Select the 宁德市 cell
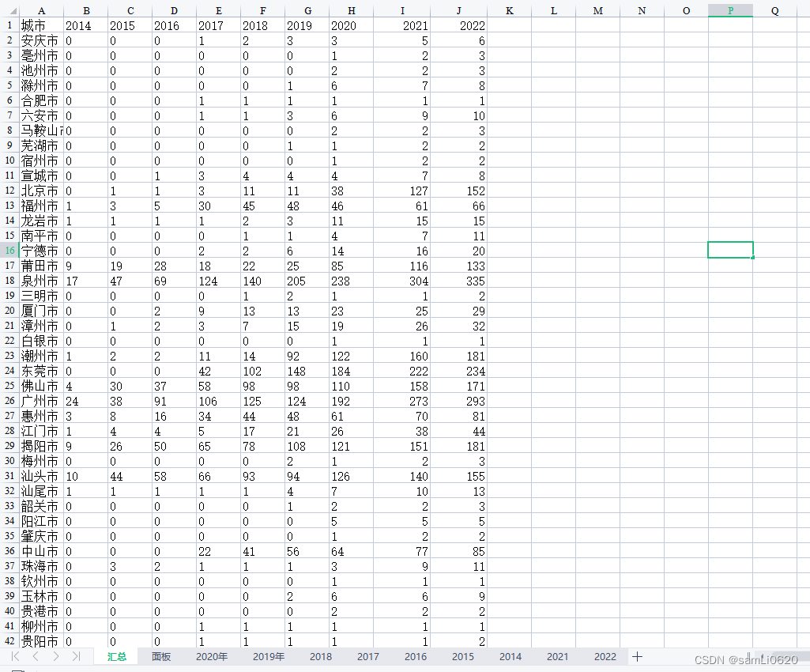The width and height of the screenshot is (810, 672). coord(41,251)
